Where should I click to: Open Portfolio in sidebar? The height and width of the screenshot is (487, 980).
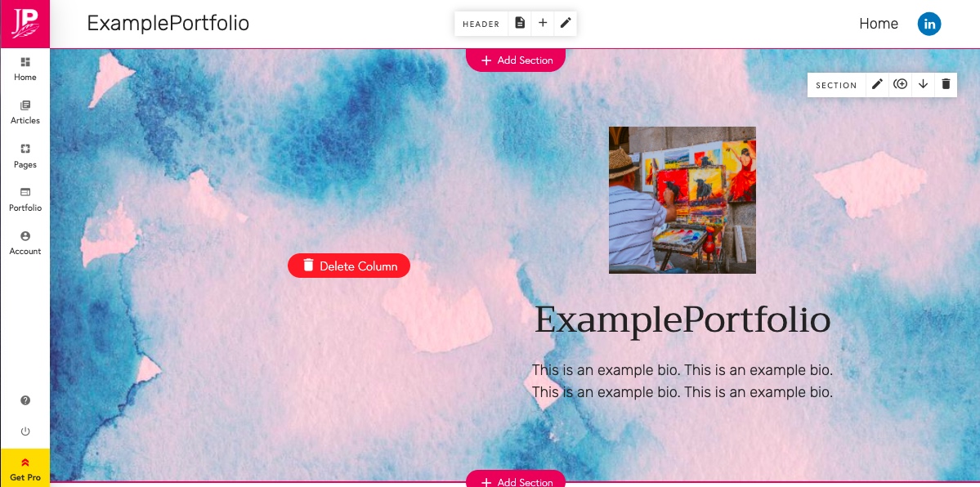click(x=25, y=200)
